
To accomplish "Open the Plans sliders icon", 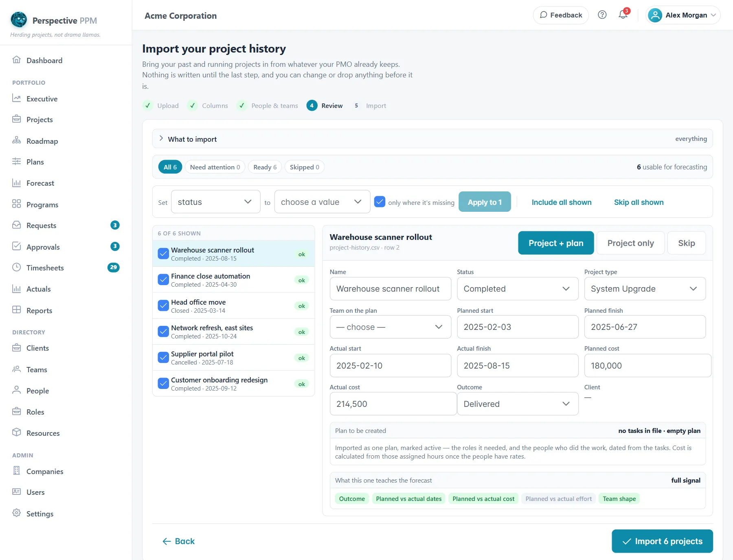I will tap(16, 161).
